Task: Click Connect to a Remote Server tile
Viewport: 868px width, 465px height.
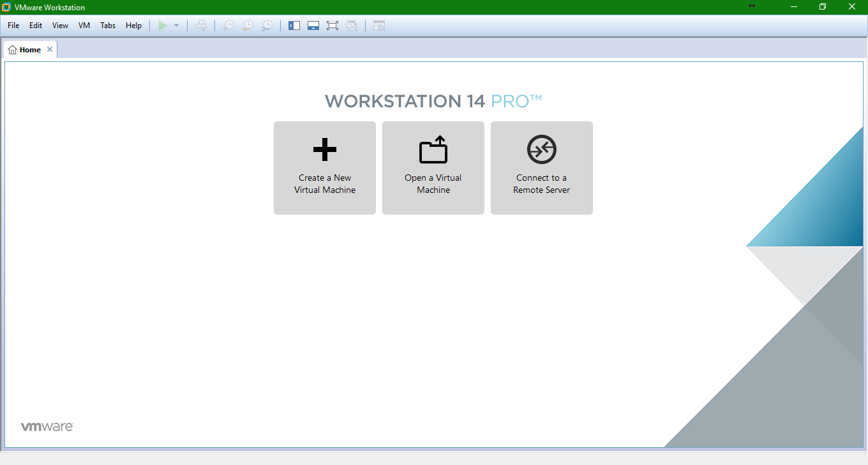Action: [542, 168]
